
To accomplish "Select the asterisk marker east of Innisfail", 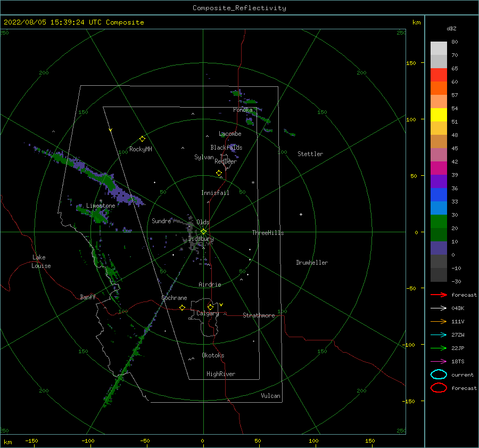I will point(253,183).
